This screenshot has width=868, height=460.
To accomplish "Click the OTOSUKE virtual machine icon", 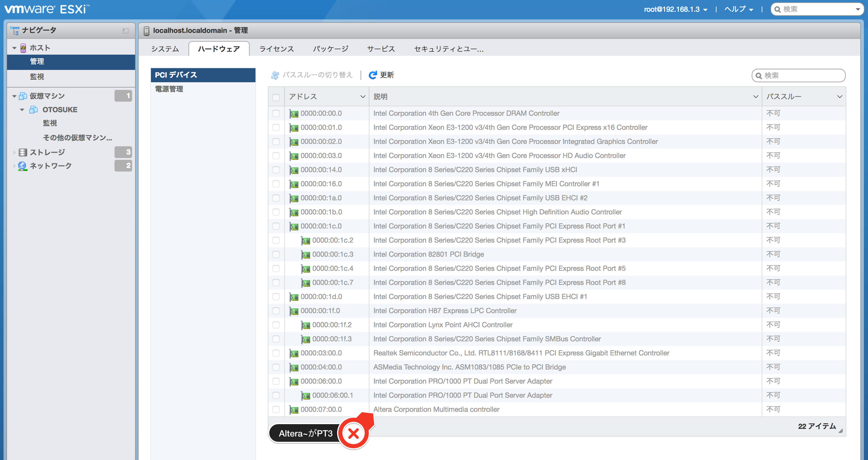I will (33, 110).
